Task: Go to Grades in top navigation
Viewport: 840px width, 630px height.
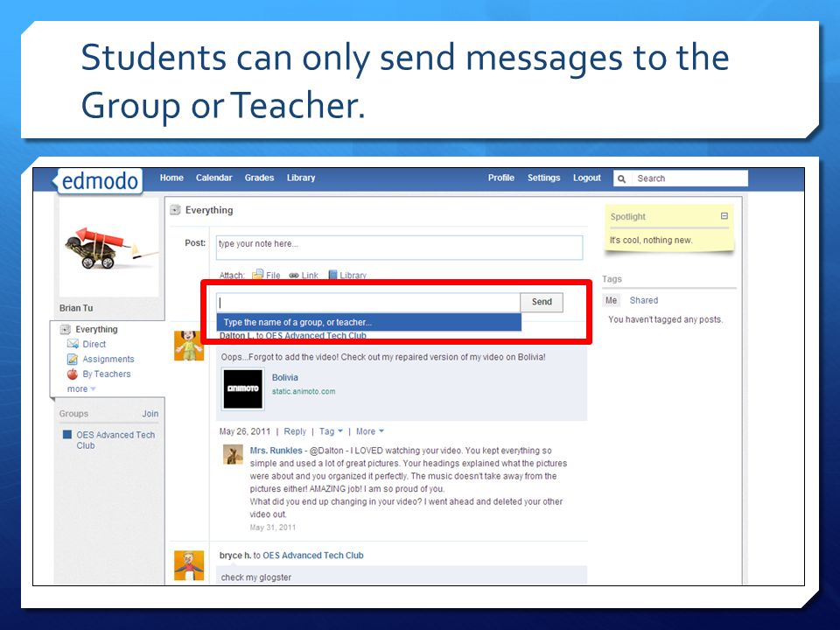Action: click(259, 178)
